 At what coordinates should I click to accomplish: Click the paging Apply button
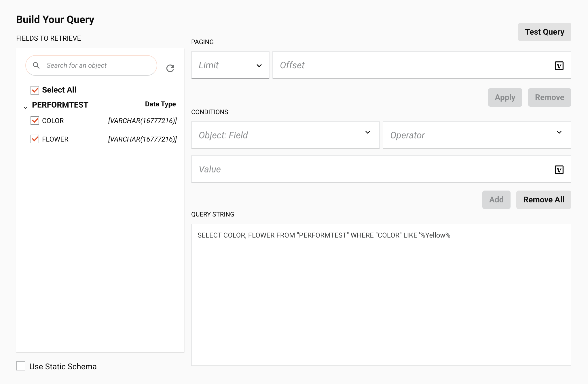click(505, 97)
